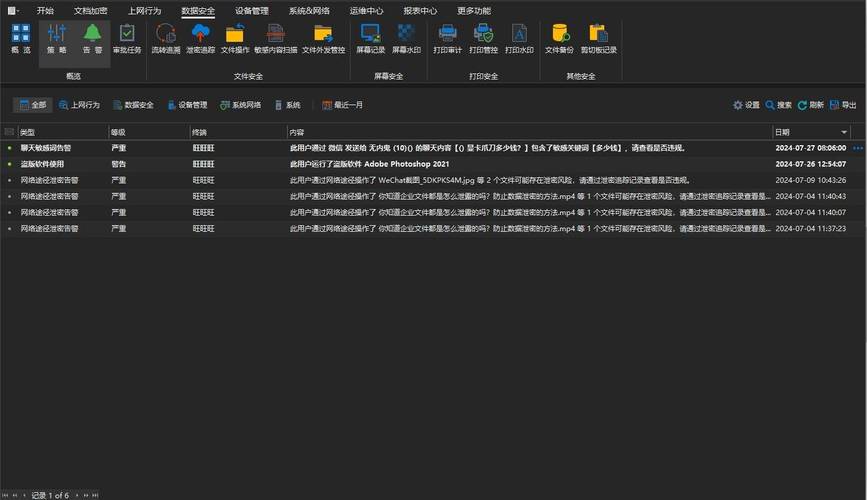Open 剪切板记录 clipboard records
The width and height of the screenshot is (867, 500).
pos(598,38)
